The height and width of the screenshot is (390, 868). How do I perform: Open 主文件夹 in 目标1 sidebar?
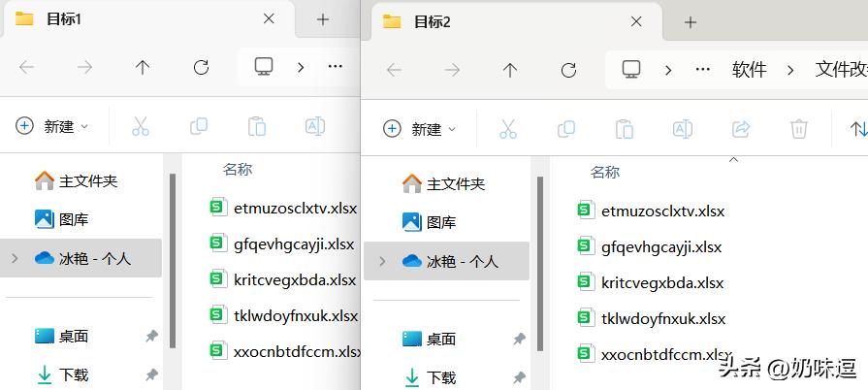pos(76,181)
